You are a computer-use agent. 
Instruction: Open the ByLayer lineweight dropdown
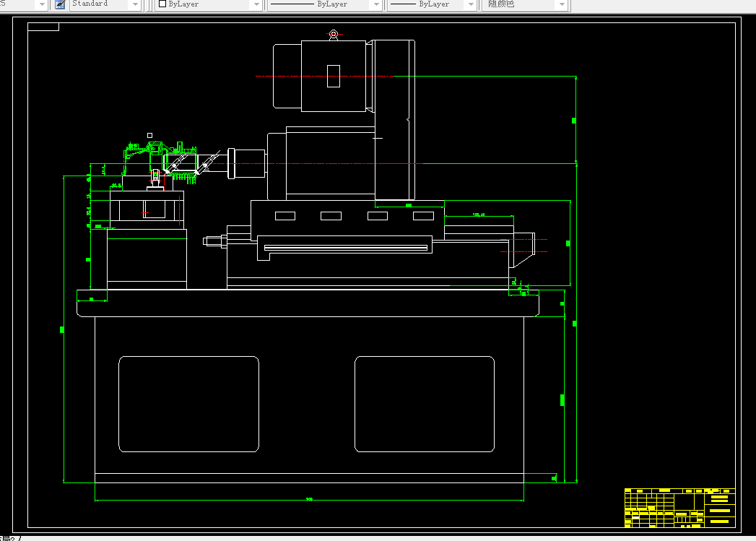471,4
